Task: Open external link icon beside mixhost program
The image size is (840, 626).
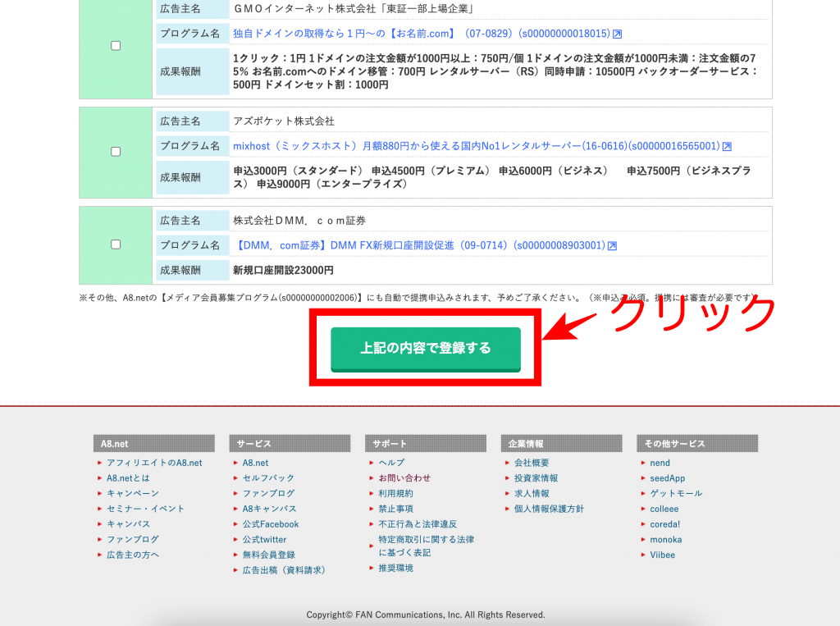Action: point(727,146)
